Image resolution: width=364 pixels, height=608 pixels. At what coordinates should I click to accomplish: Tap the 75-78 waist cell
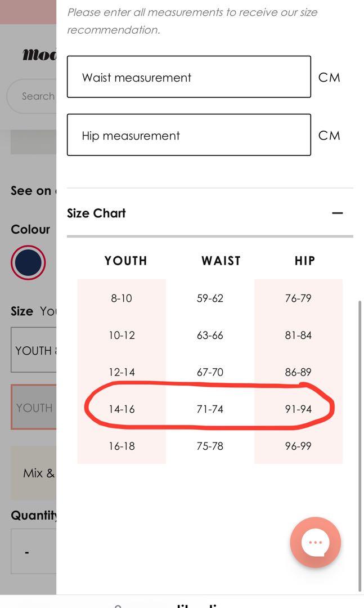point(210,446)
